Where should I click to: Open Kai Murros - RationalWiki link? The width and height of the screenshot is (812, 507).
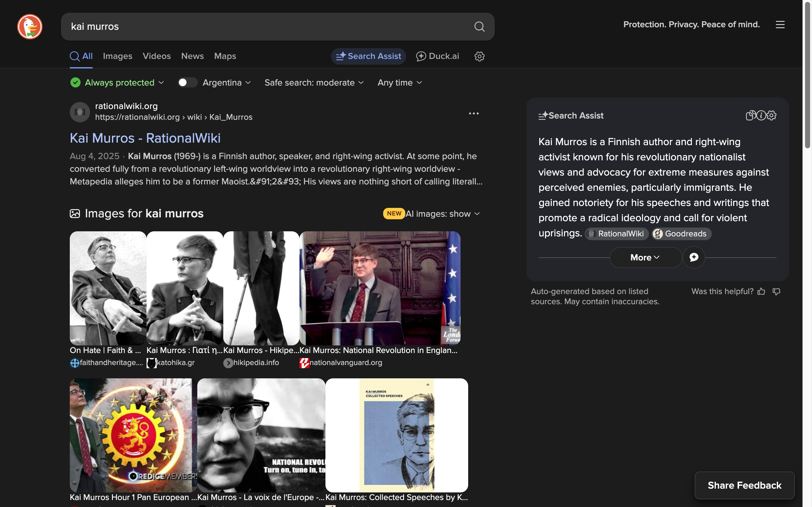[145, 138]
